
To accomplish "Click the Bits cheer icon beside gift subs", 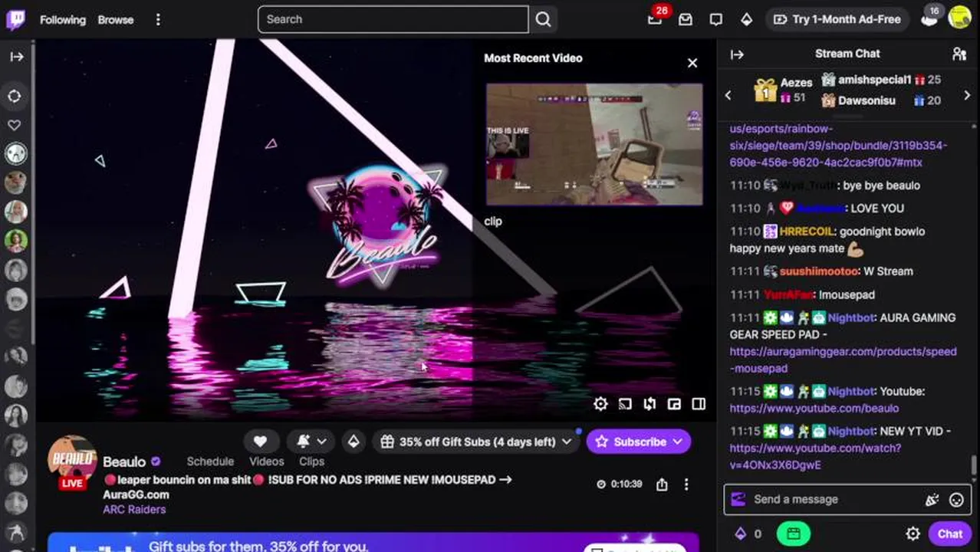I will pos(354,442).
